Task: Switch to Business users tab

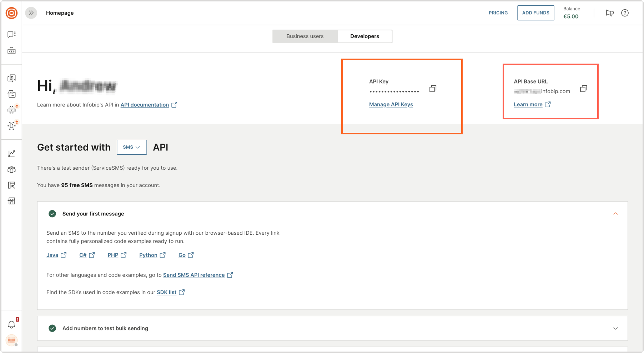Action: point(305,36)
